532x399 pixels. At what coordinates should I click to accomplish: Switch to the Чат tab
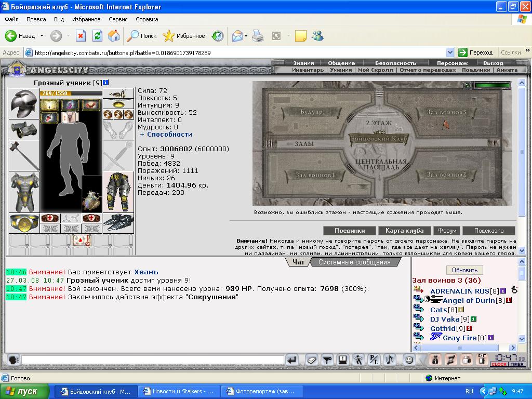pyautogui.click(x=298, y=262)
